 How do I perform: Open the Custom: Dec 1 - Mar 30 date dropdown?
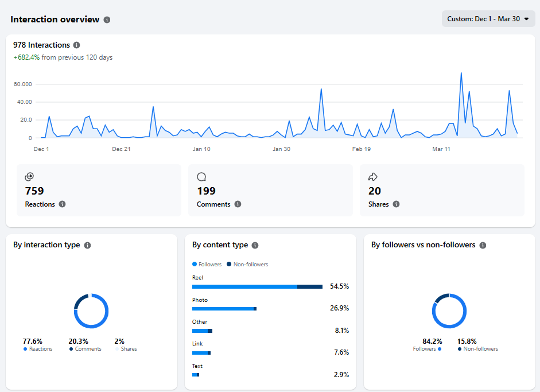pos(488,18)
